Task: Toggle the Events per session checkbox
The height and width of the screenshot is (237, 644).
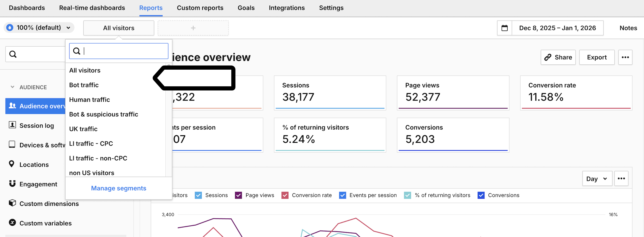Action: [x=343, y=195]
